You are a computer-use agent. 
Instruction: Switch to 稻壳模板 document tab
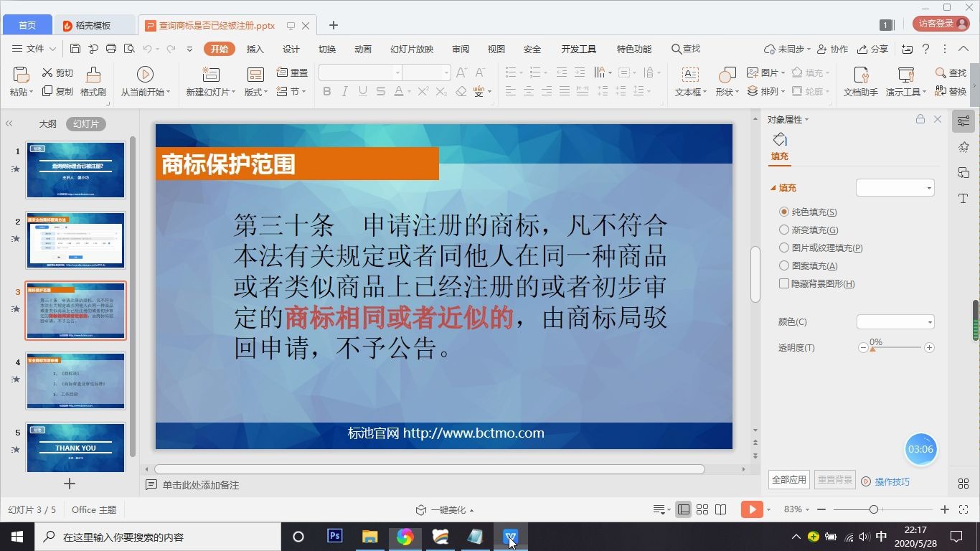pyautogui.click(x=95, y=25)
